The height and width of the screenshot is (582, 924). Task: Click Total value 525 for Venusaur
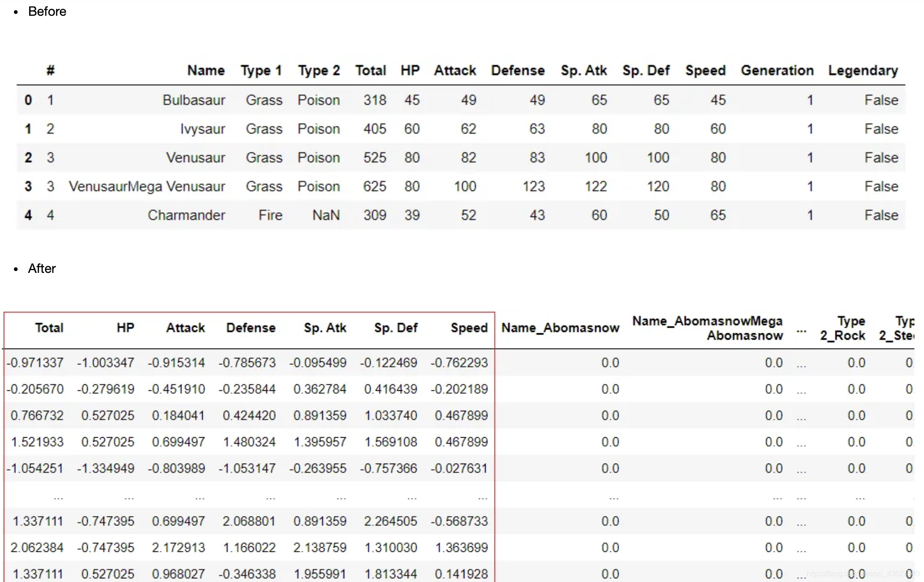pos(375,157)
